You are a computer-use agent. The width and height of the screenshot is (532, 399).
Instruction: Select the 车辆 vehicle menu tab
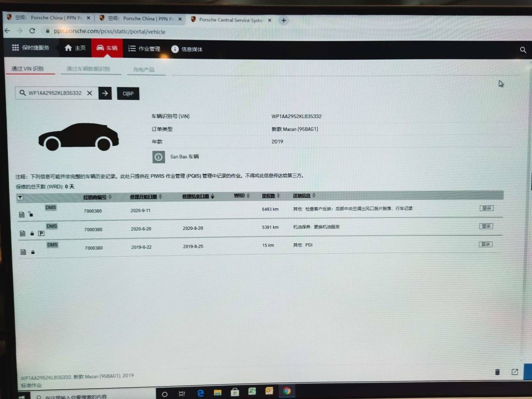click(107, 48)
